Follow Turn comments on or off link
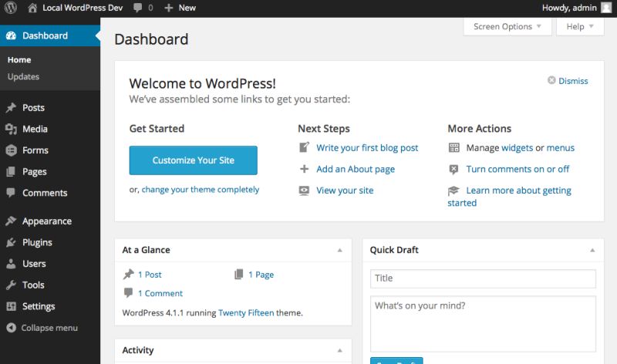The height and width of the screenshot is (364, 617). coord(518,169)
